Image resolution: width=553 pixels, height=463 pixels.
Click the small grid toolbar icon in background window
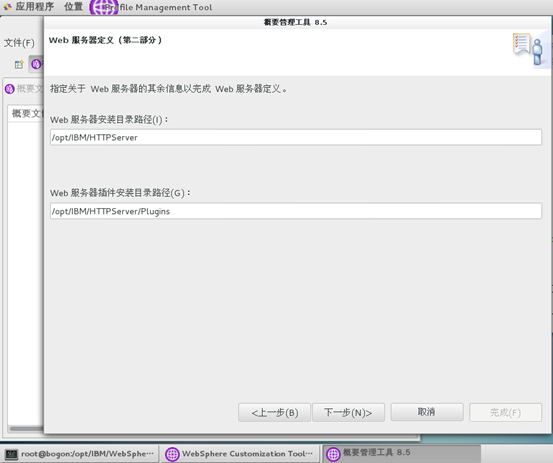(x=19, y=65)
